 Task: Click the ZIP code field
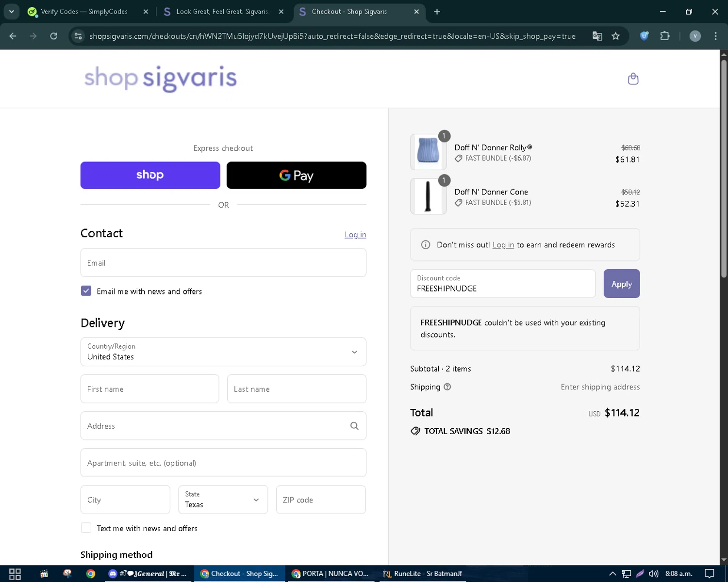pyautogui.click(x=321, y=500)
